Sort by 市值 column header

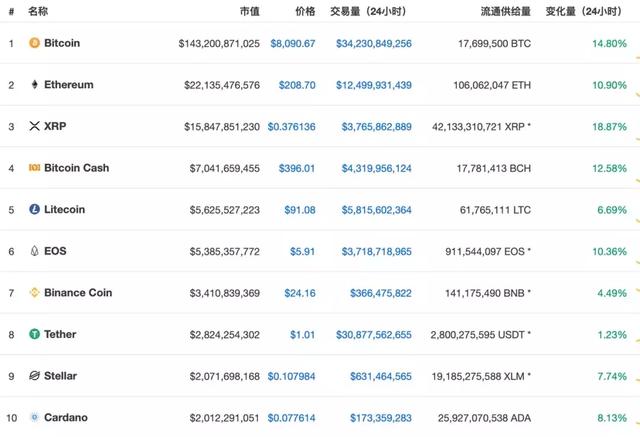(249, 11)
